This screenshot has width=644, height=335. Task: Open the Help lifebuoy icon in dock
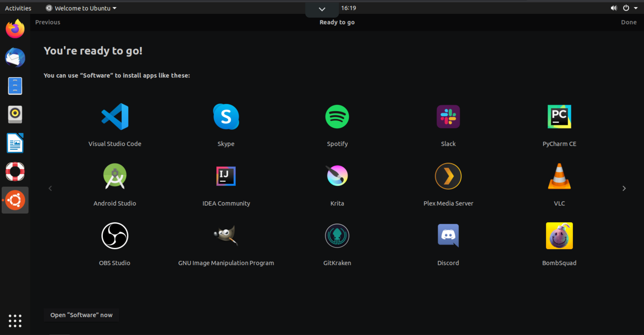[x=15, y=171]
